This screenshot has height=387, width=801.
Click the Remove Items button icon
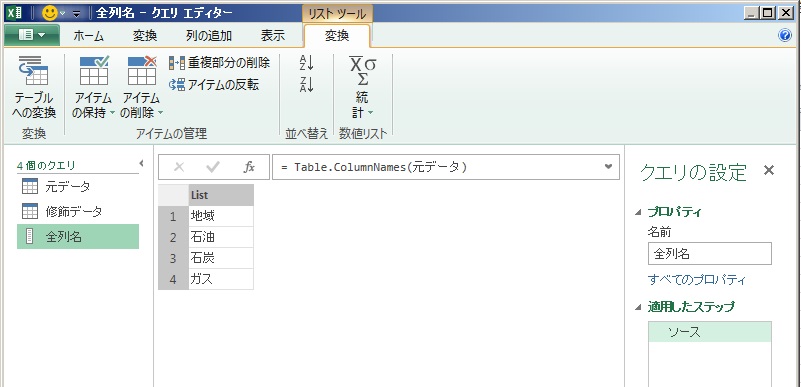(x=142, y=71)
